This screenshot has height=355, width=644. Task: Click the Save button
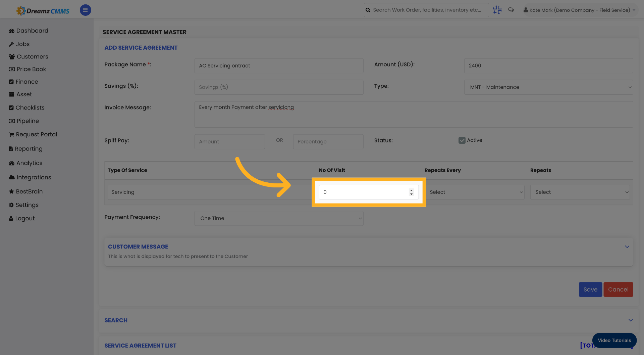pyautogui.click(x=590, y=290)
